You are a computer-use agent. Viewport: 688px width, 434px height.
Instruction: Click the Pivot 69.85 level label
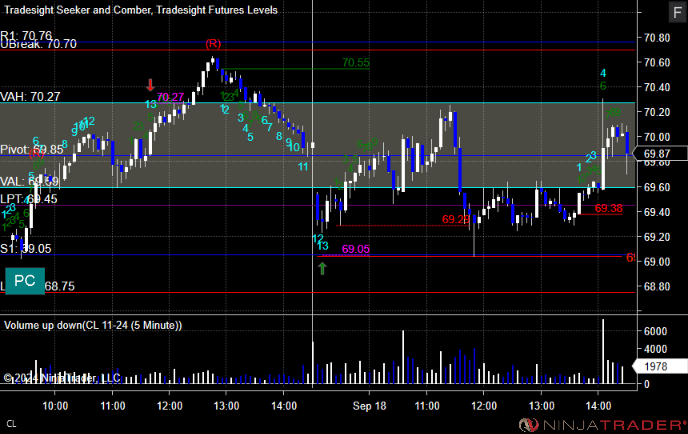(32, 150)
